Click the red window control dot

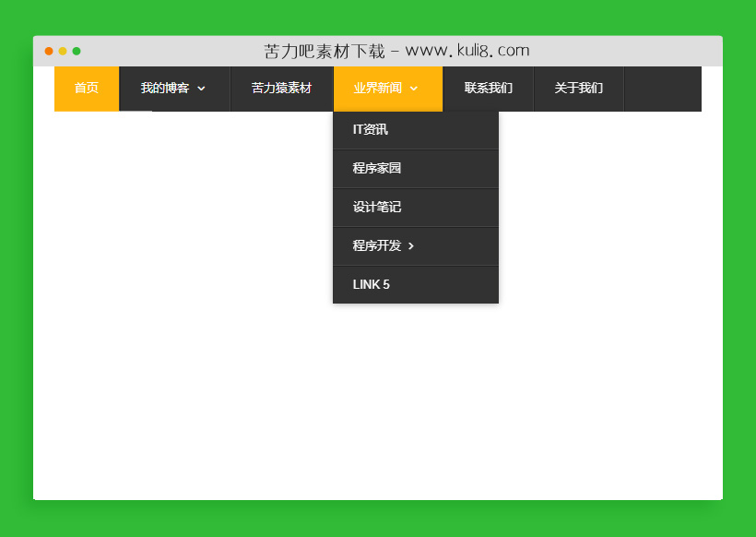coord(49,51)
